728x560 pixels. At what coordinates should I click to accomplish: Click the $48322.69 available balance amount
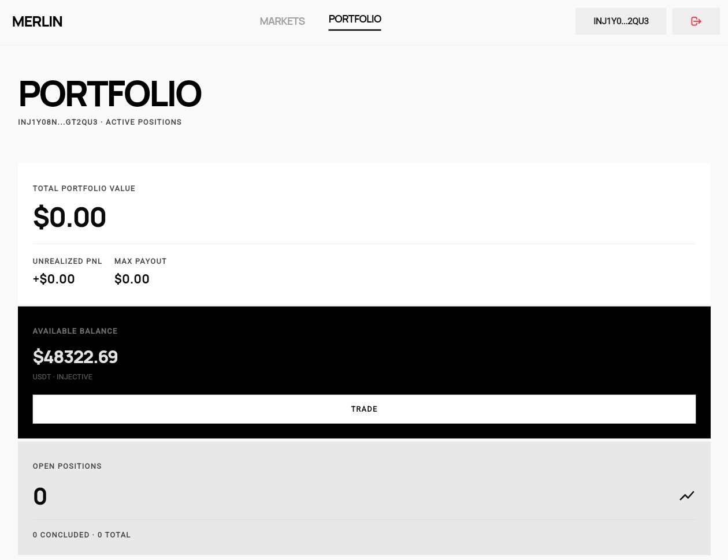tap(75, 357)
